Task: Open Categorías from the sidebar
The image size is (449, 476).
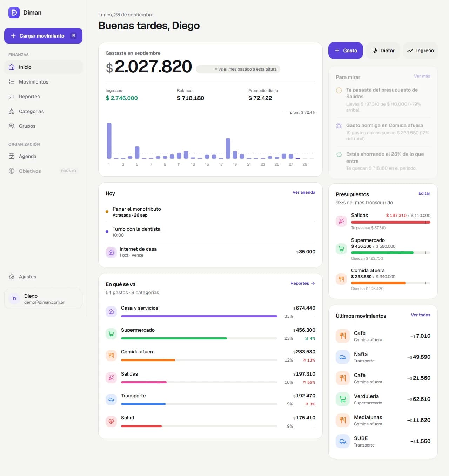Action: (x=43, y=111)
